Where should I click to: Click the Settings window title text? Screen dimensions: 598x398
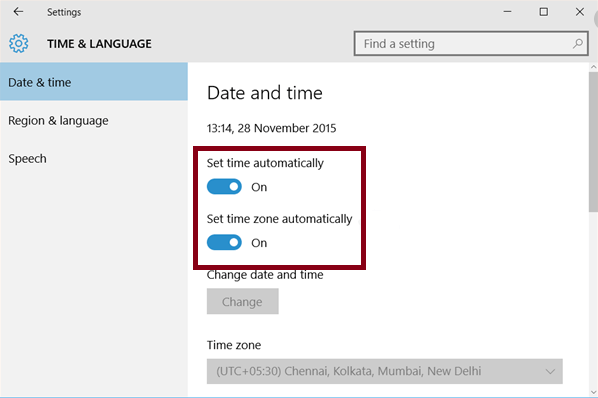pos(64,12)
